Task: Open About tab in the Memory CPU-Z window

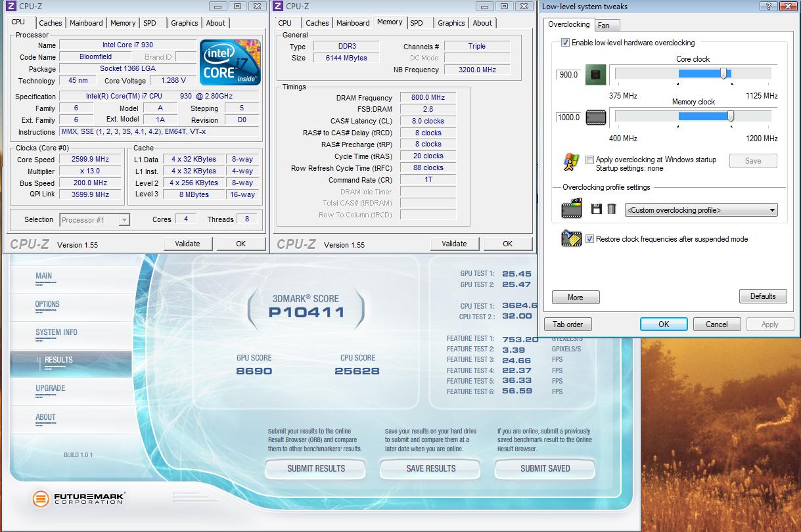Action: tap(482, 23)
